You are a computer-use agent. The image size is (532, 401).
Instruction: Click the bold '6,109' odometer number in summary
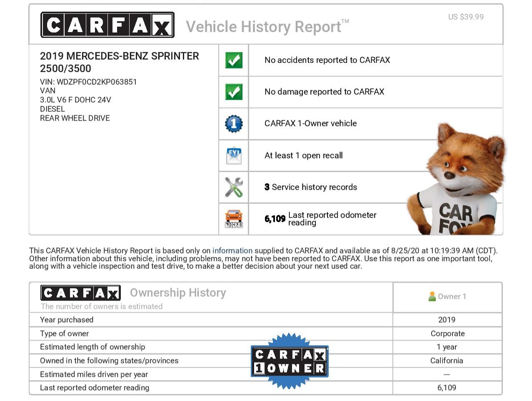coord(275,219)
